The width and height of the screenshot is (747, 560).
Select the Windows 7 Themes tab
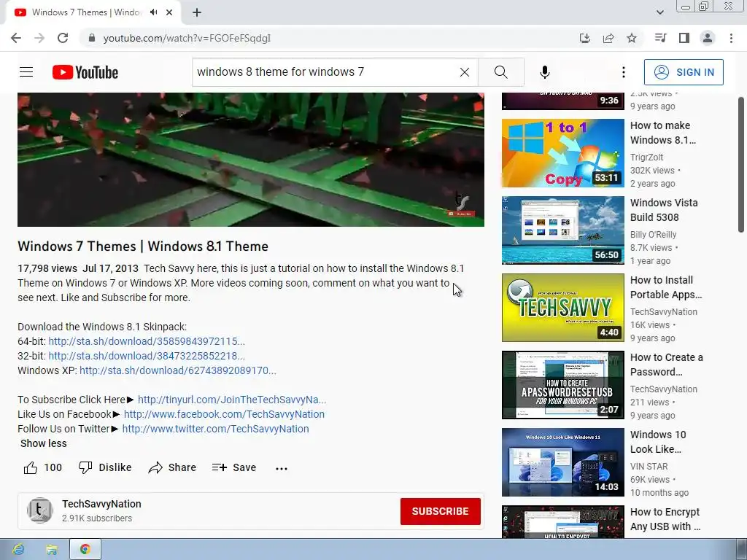pyautogui.click(x=86, y=12)
